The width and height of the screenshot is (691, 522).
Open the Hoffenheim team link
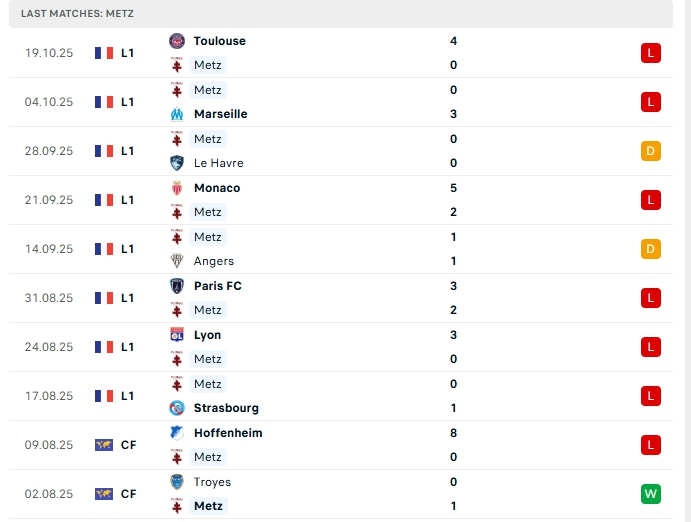tap(227, 433)
